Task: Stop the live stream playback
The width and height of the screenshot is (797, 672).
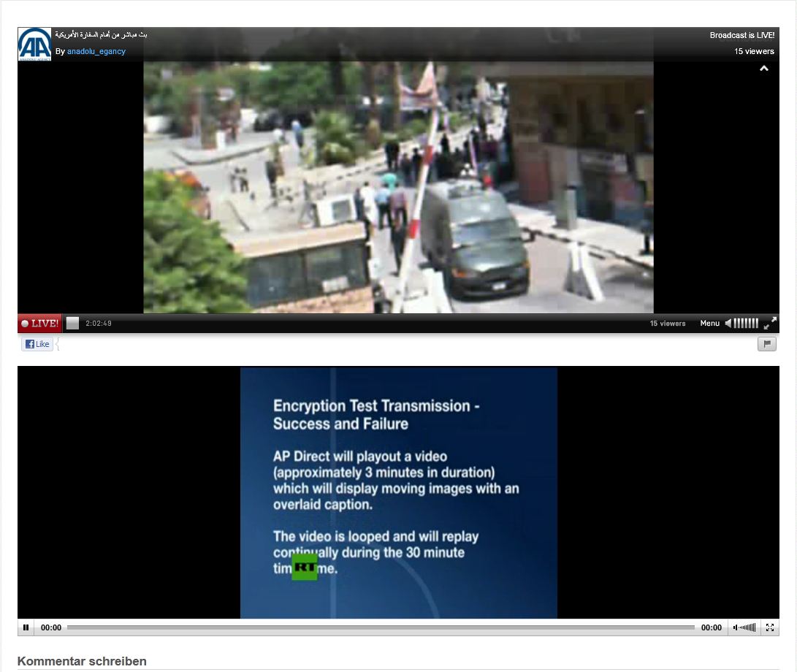Action: click(x=72, y=324)
